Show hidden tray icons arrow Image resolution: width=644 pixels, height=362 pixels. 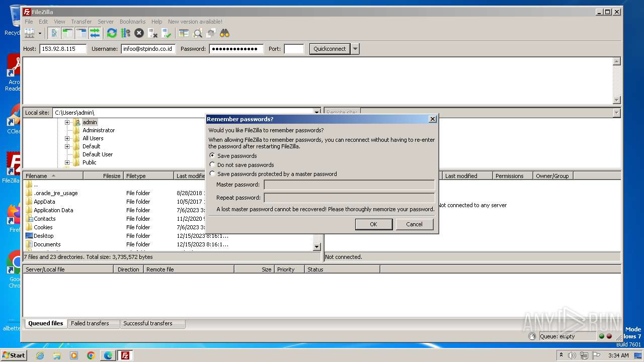click(561, 355)
